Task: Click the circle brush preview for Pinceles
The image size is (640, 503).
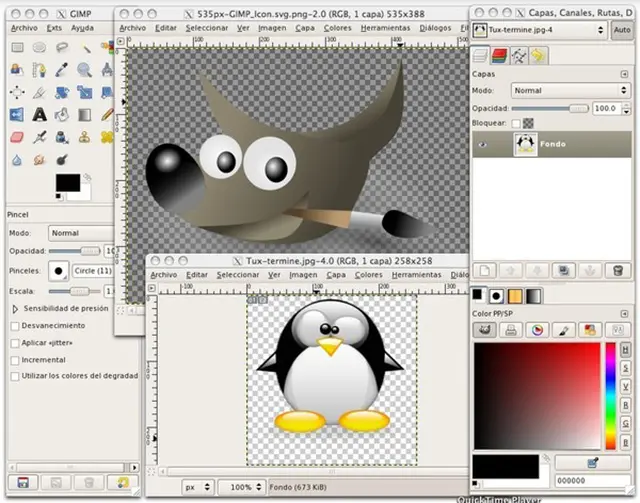Action: pos(59,271)
